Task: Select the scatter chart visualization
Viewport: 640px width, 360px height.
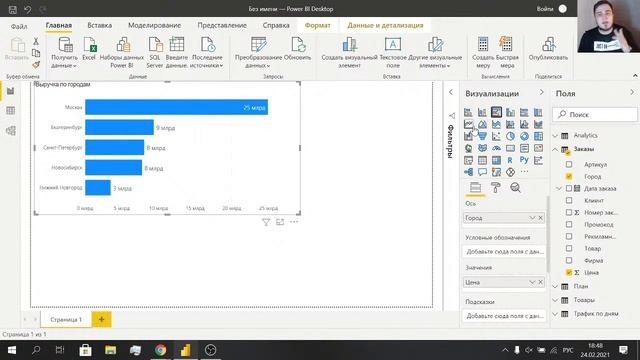Action: [x=496, y=136]
